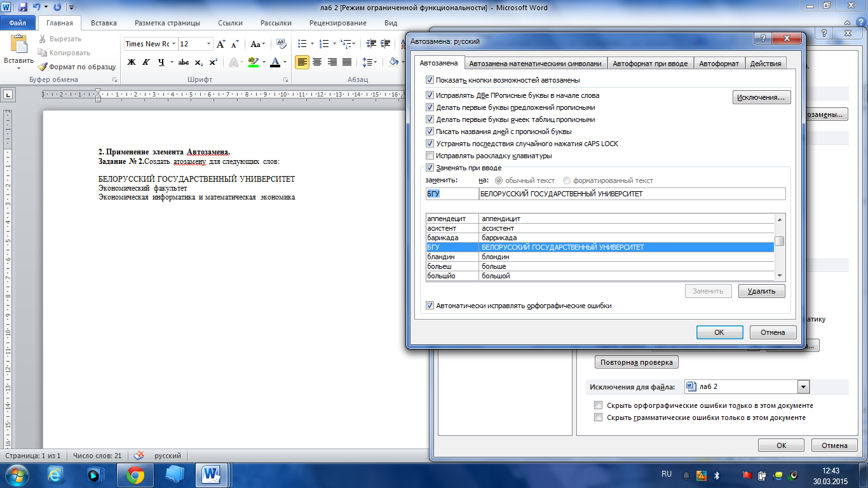
Task: Check Скрыть грамматические ошибки только в документе
Action: click(598, 417)
